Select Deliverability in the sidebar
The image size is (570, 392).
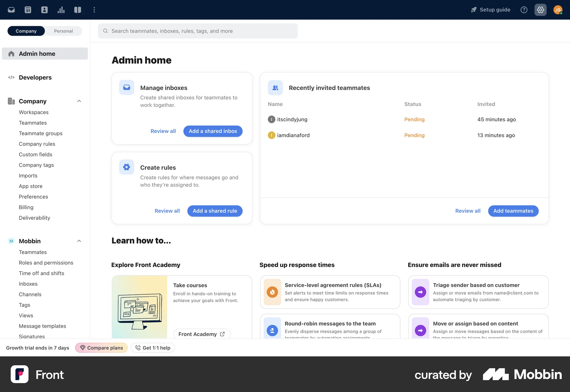[34, 218]
